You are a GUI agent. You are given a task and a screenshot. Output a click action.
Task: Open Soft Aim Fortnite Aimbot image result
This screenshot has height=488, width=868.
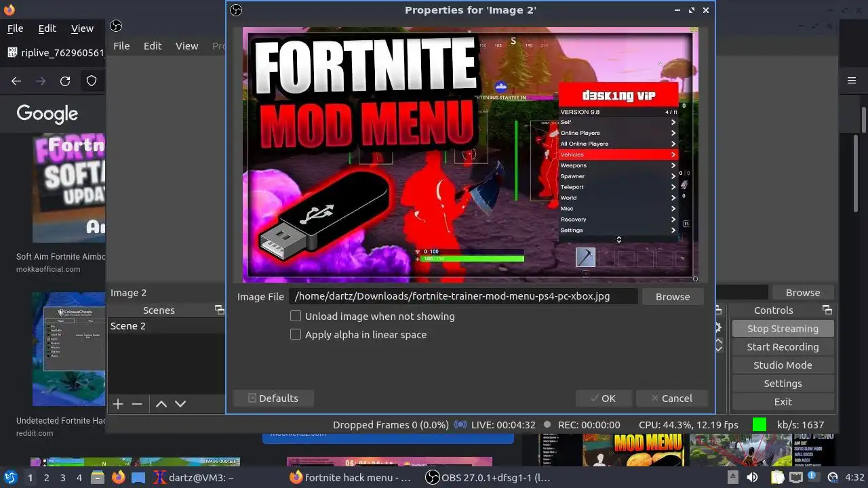(68, 188)
